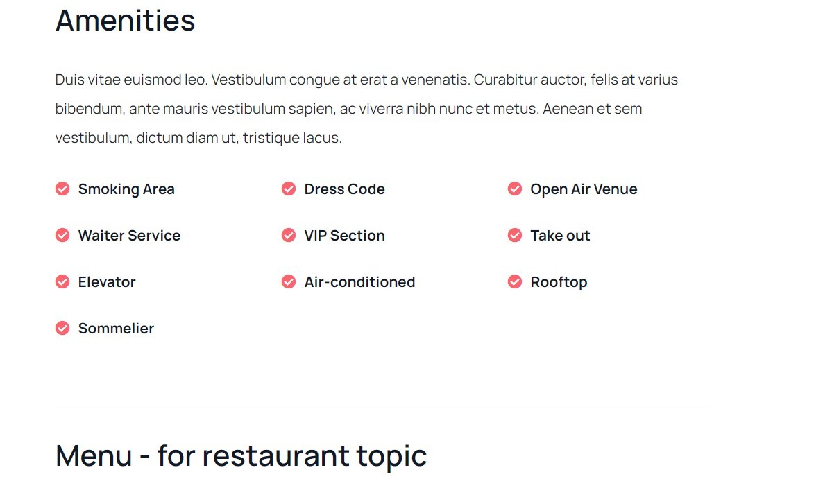This screenshot has width=823, height=504.
Task: Click the Amenities section heading
Action: click(x=126, y=20)
